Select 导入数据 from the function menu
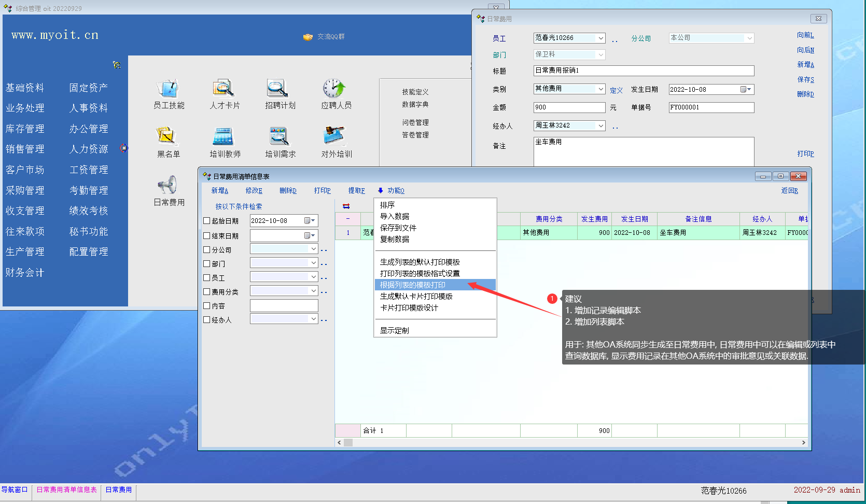 [x=395, y=216]
